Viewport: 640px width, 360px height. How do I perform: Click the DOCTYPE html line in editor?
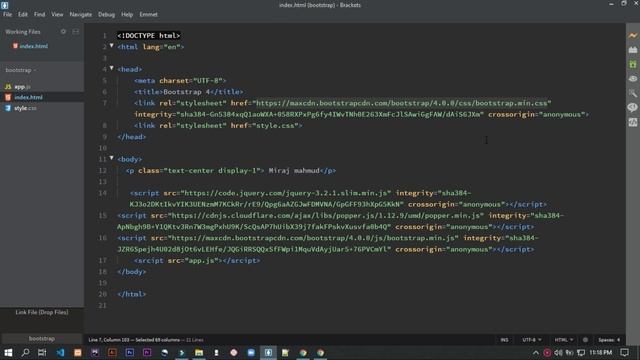coord(149,36)
